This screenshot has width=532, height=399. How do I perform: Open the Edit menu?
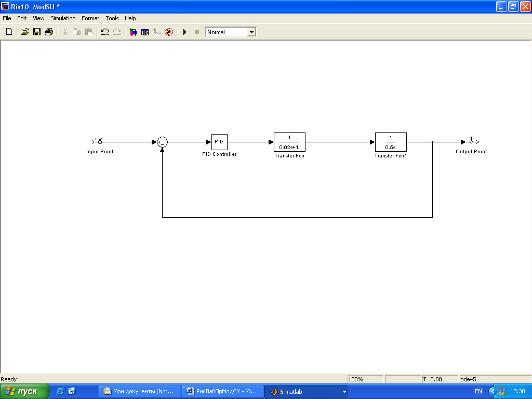coord(22,18)
